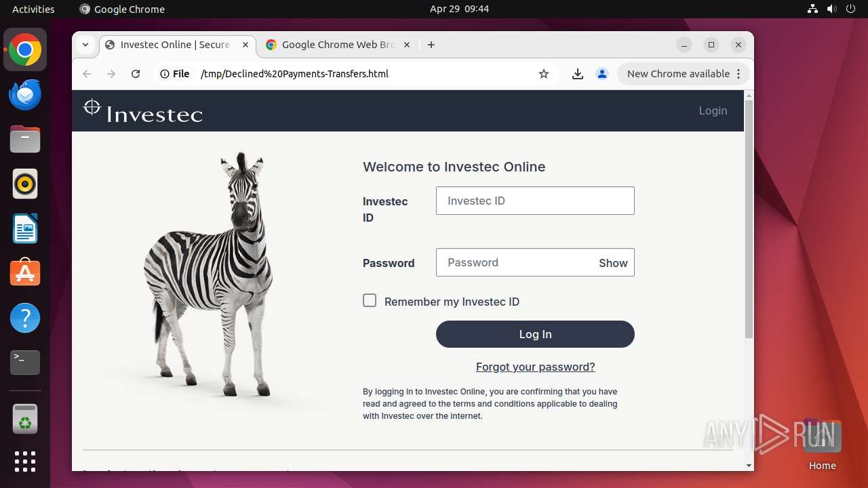Open Chrome profile avatar
This screenshot has height=488, width=868.
(x=602, y=74)
